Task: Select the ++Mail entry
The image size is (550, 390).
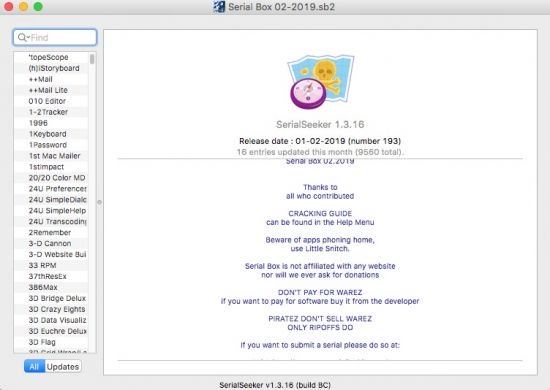Action: point(51,79)
